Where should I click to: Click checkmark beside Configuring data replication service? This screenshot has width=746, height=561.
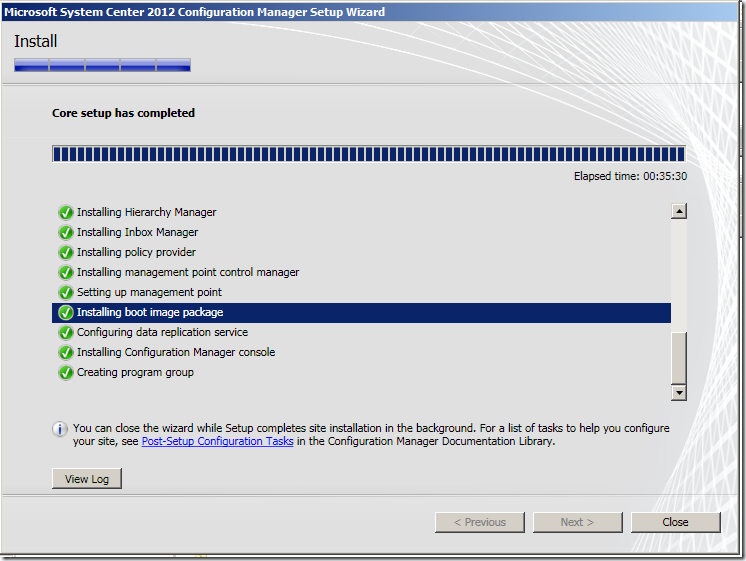tap(66, 332)
